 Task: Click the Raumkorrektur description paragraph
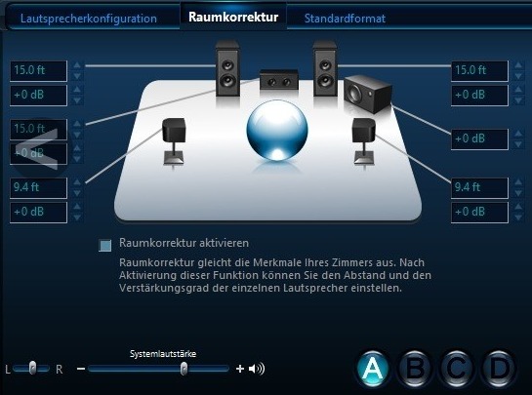[275, 275]
